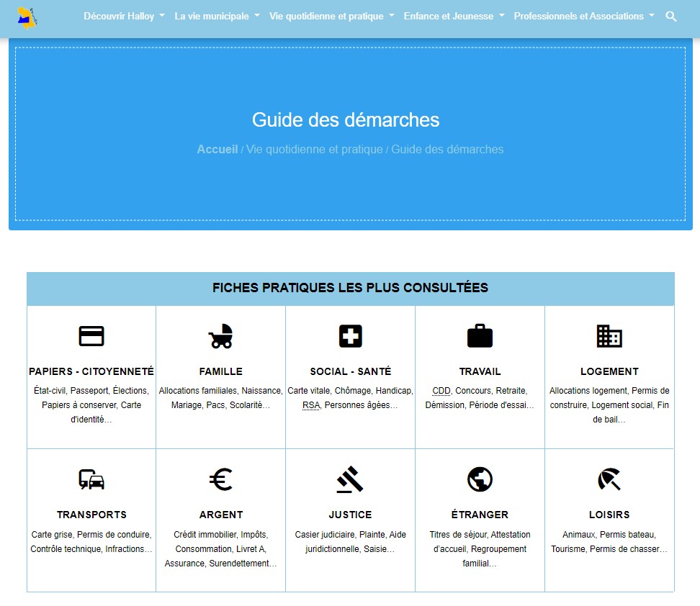Select the baby stroller Famille icon
The width and height of the screenshot is (700, 606).
[221, 336]
